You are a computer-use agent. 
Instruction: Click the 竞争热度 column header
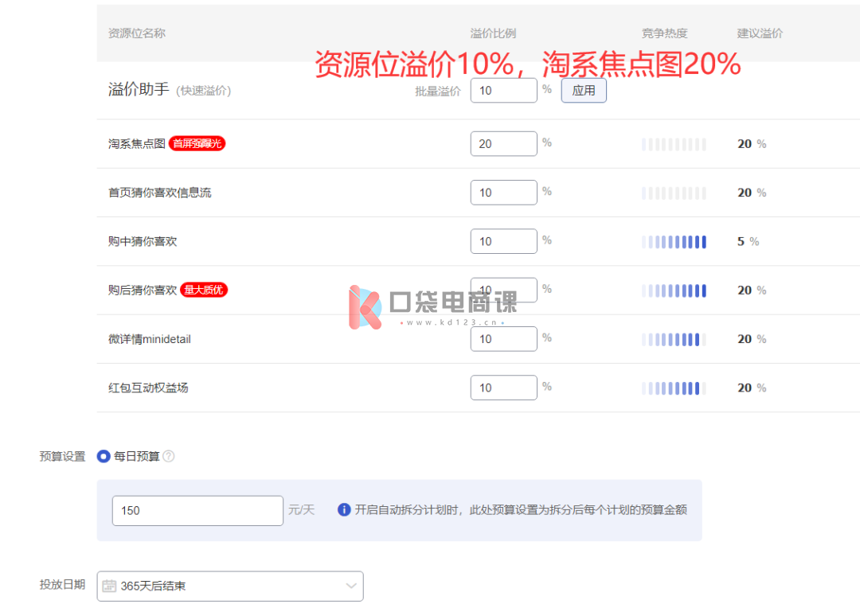click(x=664, y=33)
